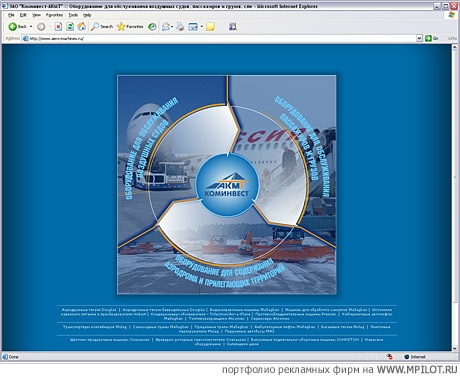Stop page loading with red X icon
Screen dimensions: 460x377
point(58,27)
